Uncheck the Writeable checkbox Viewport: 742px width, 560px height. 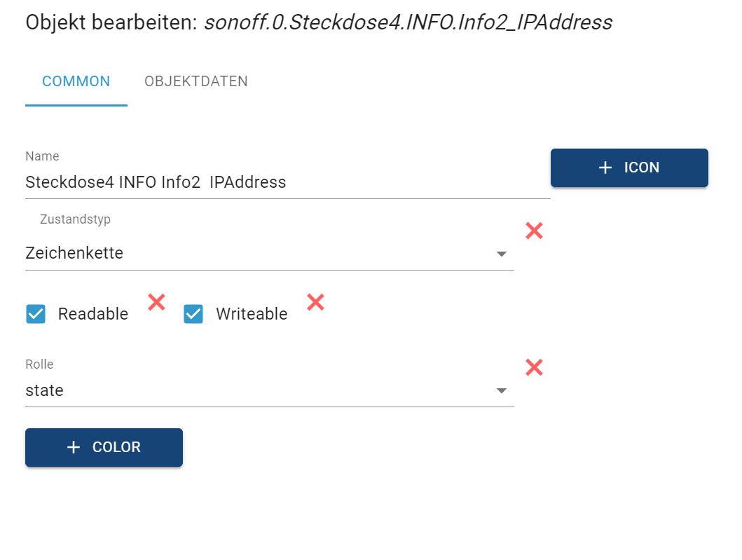(193, 314)
